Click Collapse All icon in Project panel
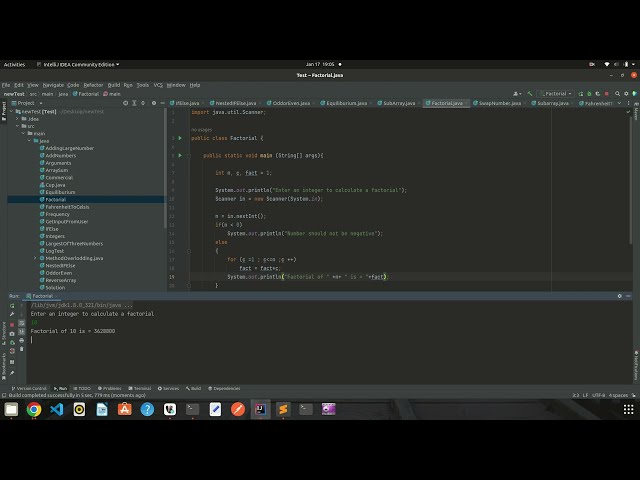 pyautogui.click(x=143, y=103)
